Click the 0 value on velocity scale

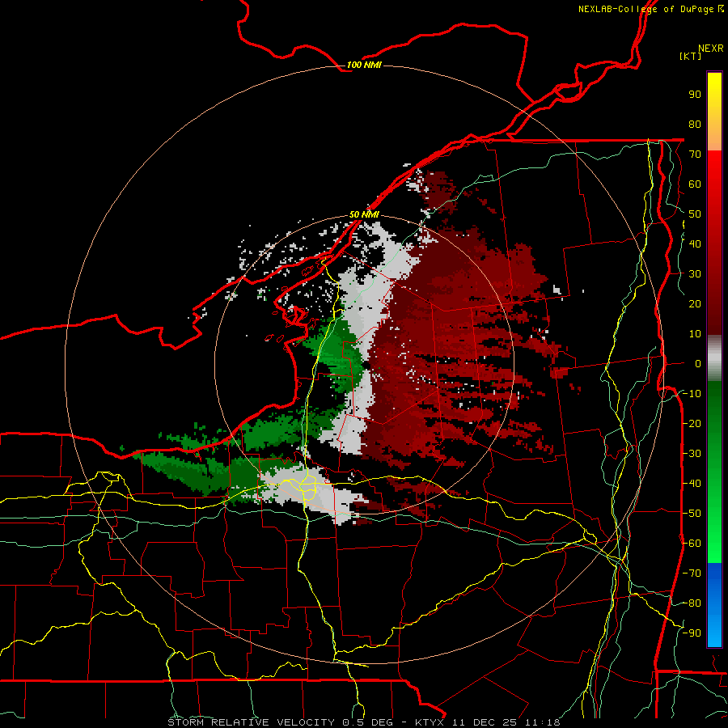coord(698,364)
